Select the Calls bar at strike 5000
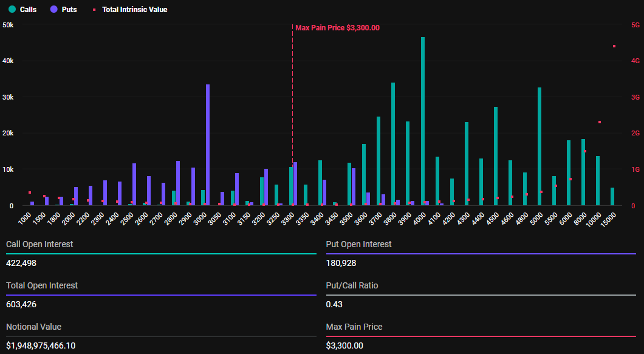The height and width of the screenshot is (354, 644). (540, 147)
